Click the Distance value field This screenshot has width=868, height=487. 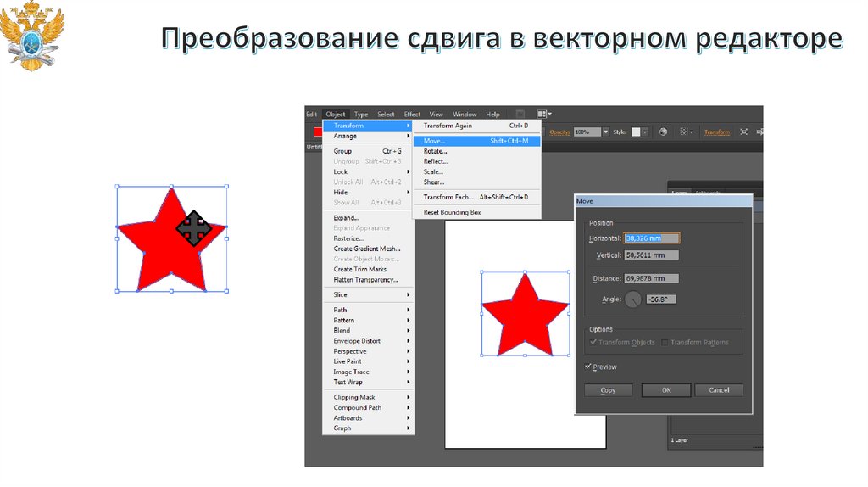pos(652,278)
